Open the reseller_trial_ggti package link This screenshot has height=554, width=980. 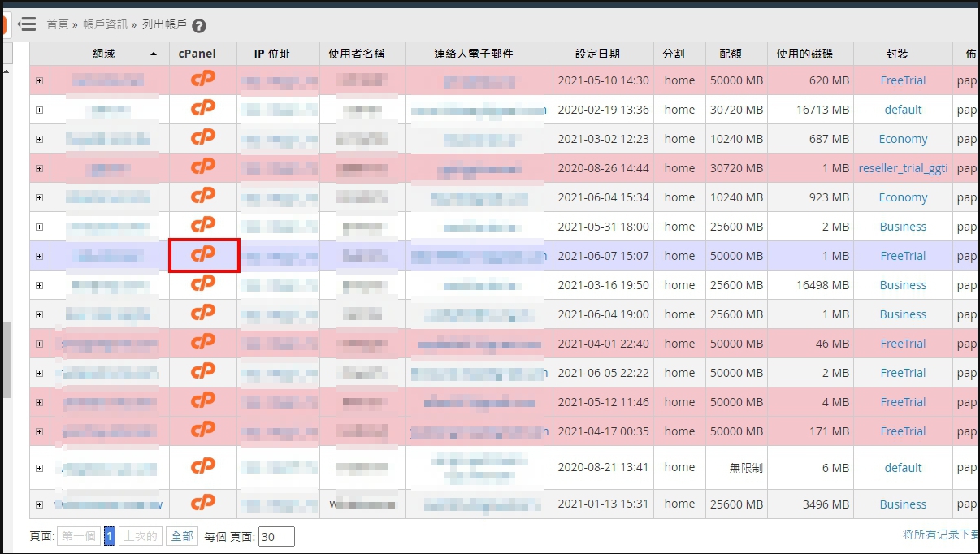(903, 168)
